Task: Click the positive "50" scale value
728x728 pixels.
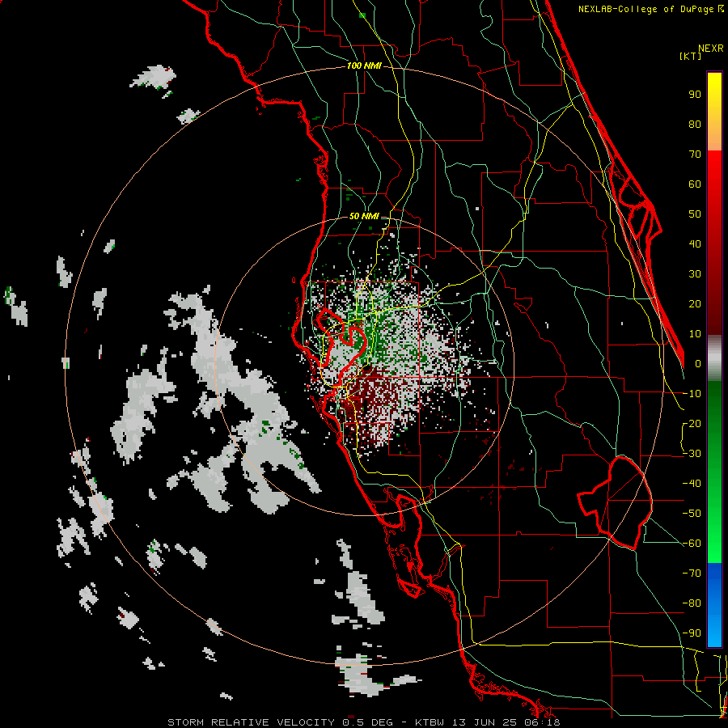Action: (x=695, y=214)
